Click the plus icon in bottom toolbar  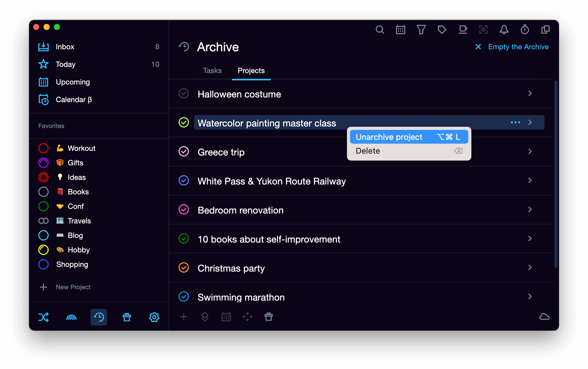[184, 317]
